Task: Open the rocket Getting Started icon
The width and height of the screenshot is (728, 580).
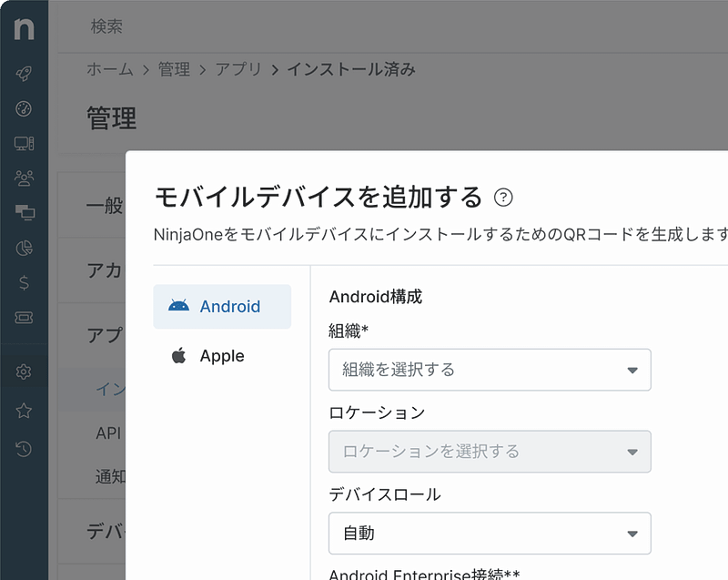Action: point(24,74)
